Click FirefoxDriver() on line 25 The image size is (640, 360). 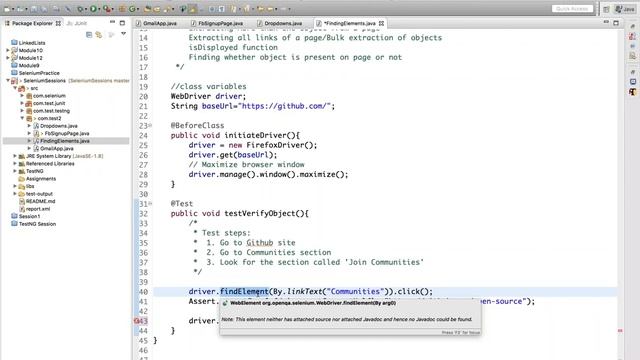click(279, 145)
